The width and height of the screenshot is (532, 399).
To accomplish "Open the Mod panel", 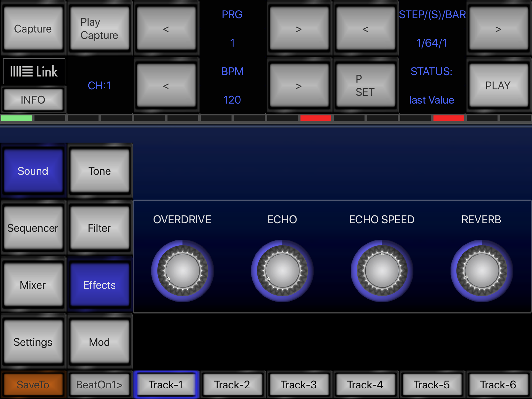I will (99, 342).
